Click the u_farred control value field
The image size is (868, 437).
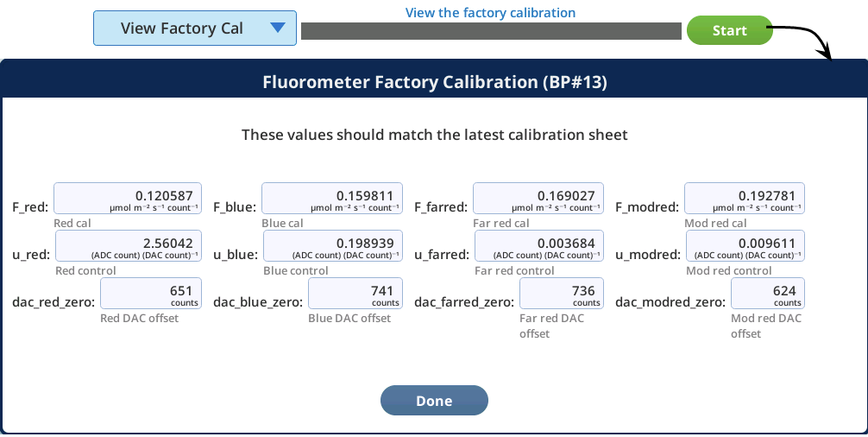coord(539,246)
